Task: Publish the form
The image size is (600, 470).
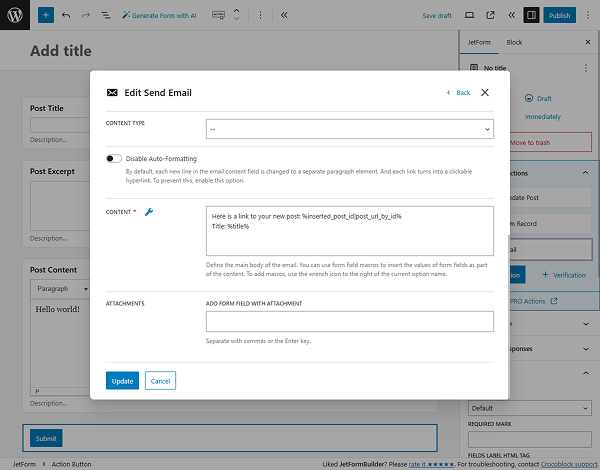Action: [x=559, y=15]
